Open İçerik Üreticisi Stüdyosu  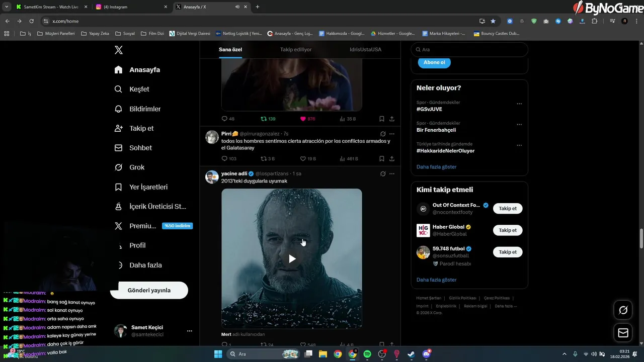click(x=150, y=207)
